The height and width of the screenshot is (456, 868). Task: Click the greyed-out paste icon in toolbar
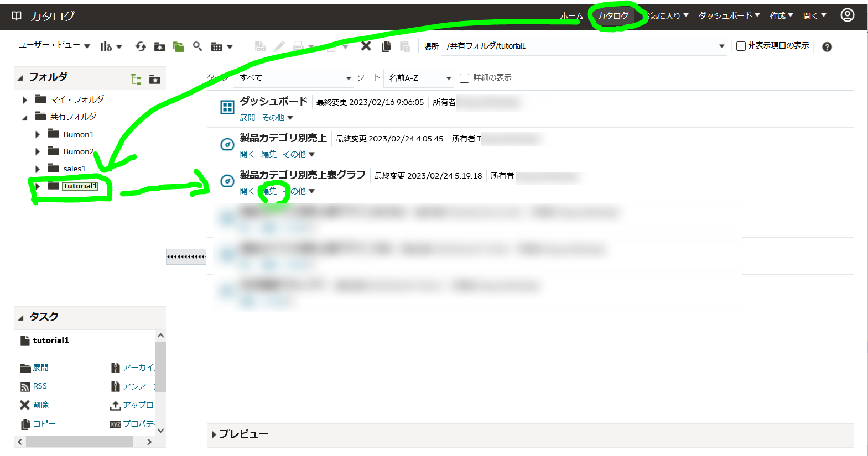[x=405, y=46]
